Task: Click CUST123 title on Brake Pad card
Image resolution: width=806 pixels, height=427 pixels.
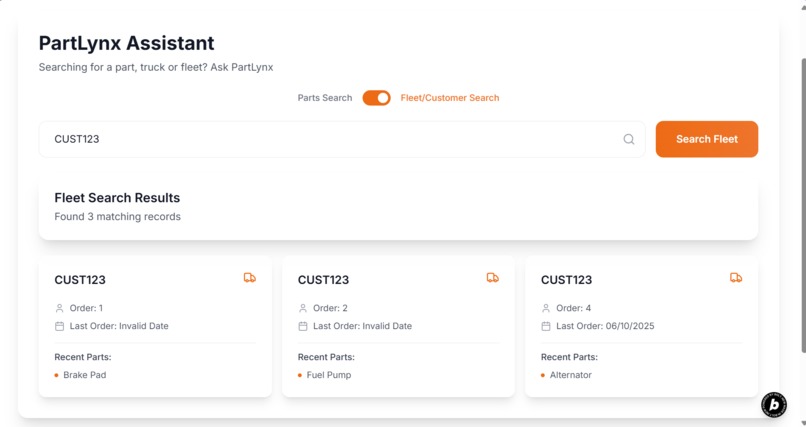Action: click(x=80, y=280)
